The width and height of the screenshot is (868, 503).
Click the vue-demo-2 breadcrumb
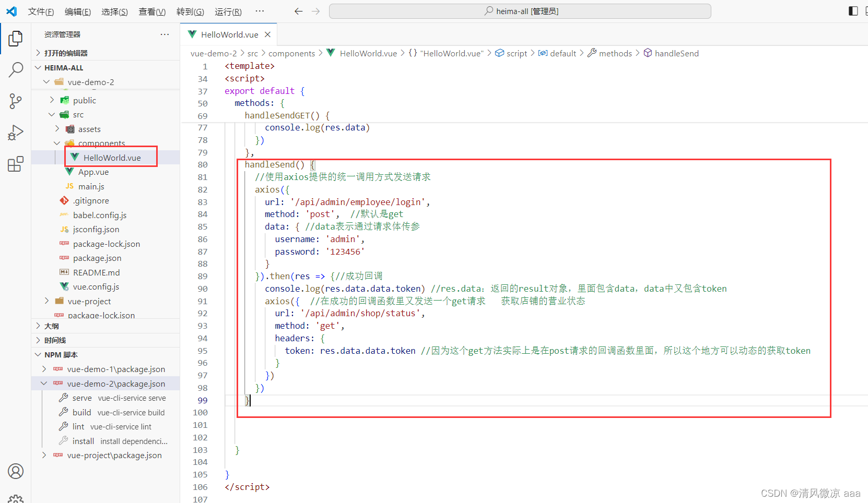214,53
